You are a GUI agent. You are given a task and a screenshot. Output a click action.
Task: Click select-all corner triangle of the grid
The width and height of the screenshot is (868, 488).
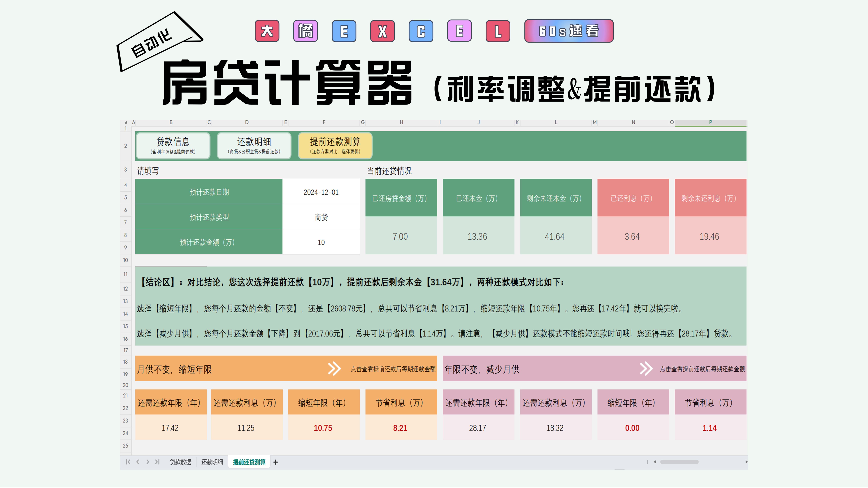126,123
